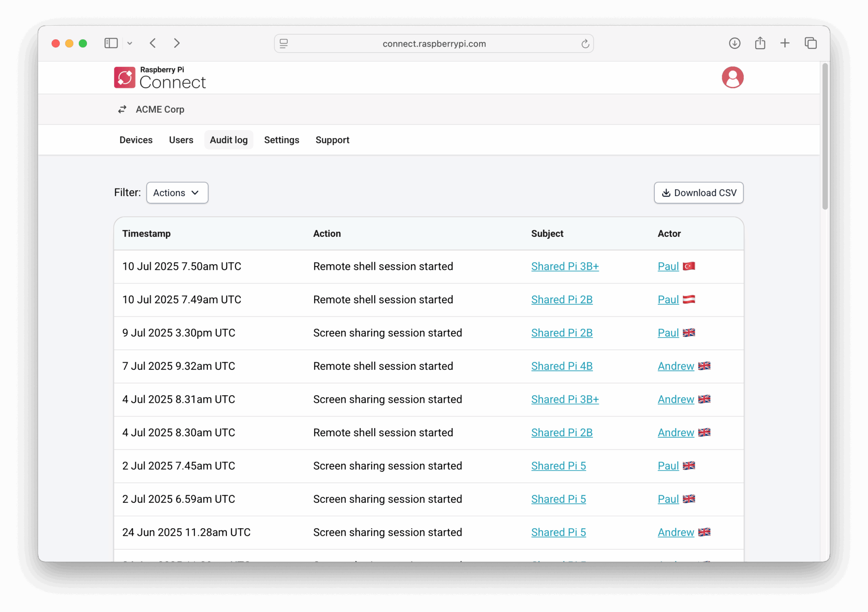The width and height of the screenshot is (868, 612).
Task: Click the Download CSV button
Action: coord(698,193)
